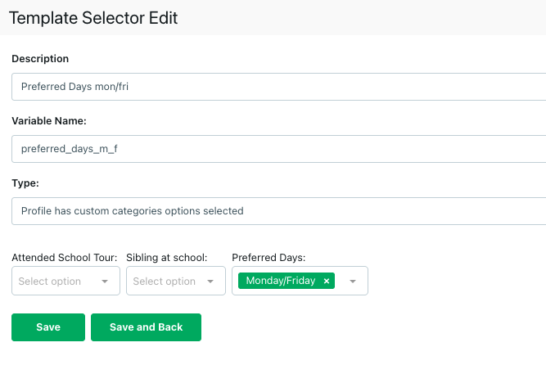Open Attended School Tour dropdown arrow

(x=105, y=282)
